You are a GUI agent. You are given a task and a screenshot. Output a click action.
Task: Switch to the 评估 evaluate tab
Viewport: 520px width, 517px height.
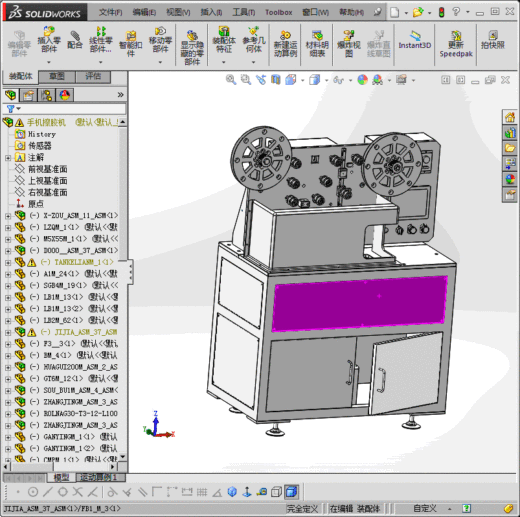point(93,76)
